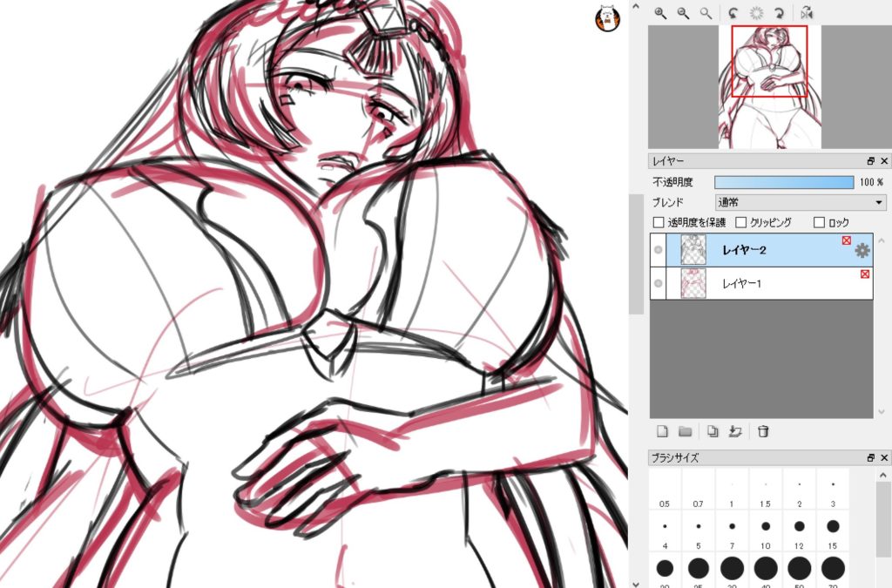Image resolution: width=892 pixels, height=588 pixels.
Task: Adjust the 不透明度 opacity slider
Action: 784,182
